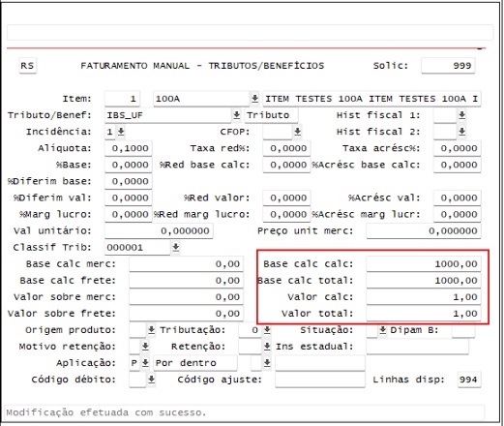The height and width of the screenshot is (426, 504).
Task: Click the item code field 100A
Action: point(201,99)
